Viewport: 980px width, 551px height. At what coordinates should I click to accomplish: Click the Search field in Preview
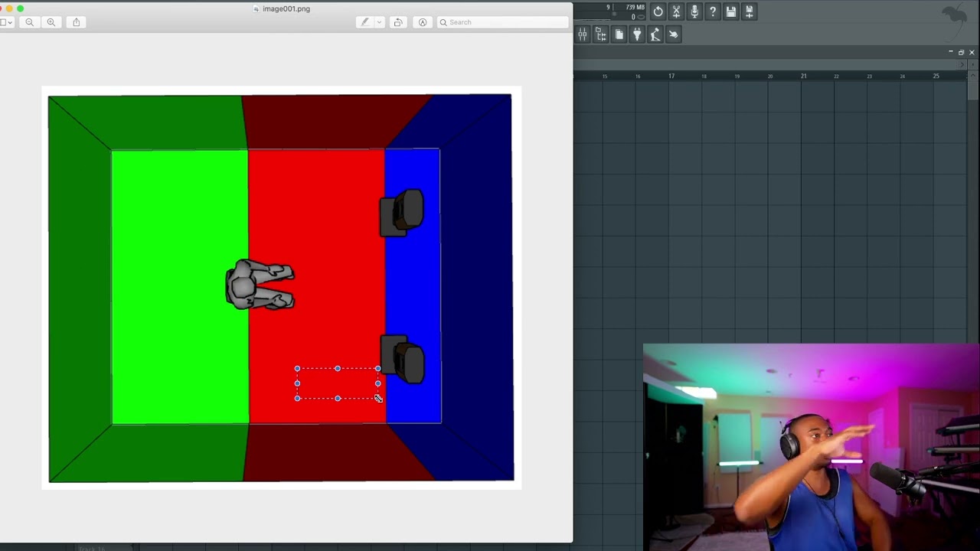(501, 22)
